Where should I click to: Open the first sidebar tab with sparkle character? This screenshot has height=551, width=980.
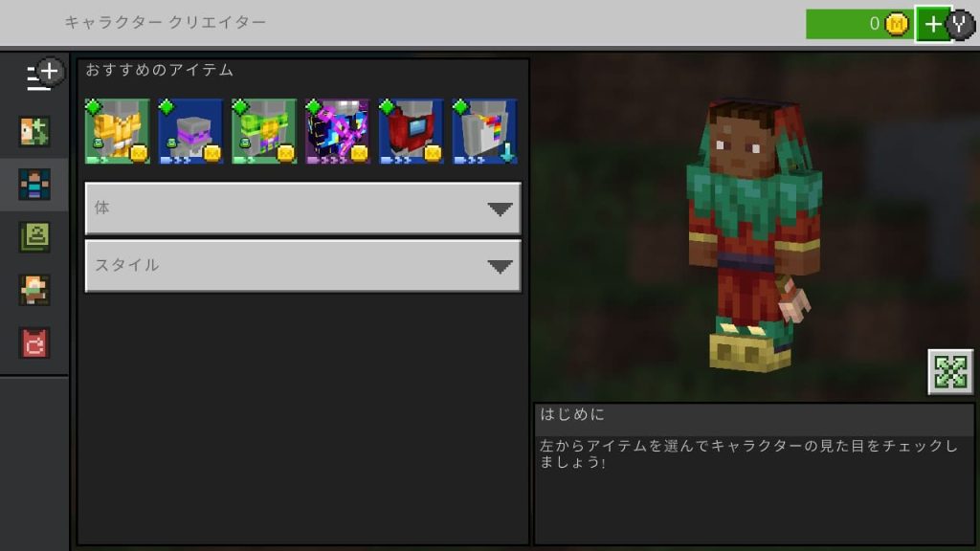tap(34, 132)
